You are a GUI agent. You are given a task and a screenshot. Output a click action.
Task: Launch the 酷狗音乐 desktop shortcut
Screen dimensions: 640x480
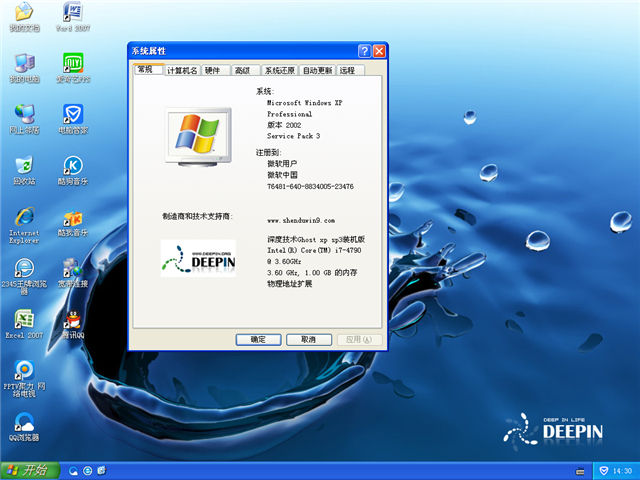73,170
